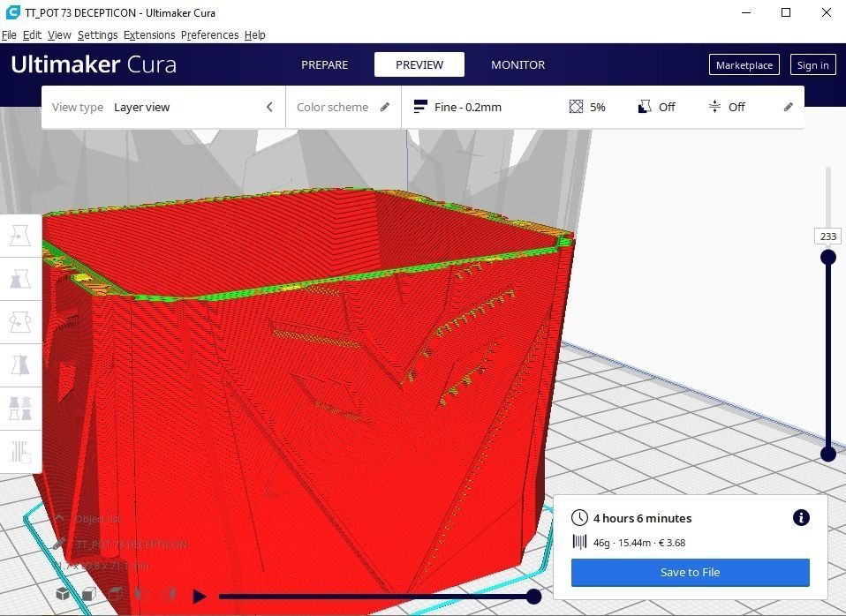Expand the Object list chevron
This screenshot has height=616, width=846.
tap(59, 518)
